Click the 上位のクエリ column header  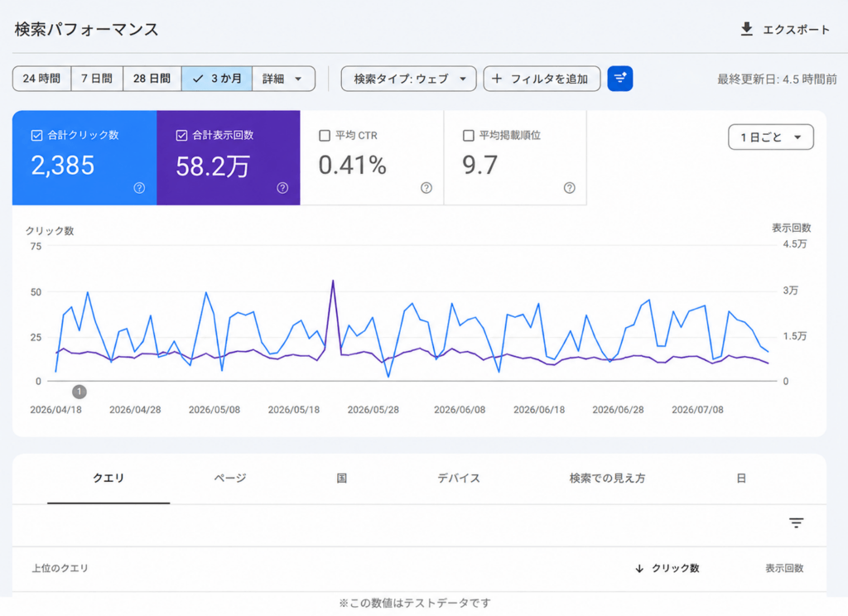(60, 569)
